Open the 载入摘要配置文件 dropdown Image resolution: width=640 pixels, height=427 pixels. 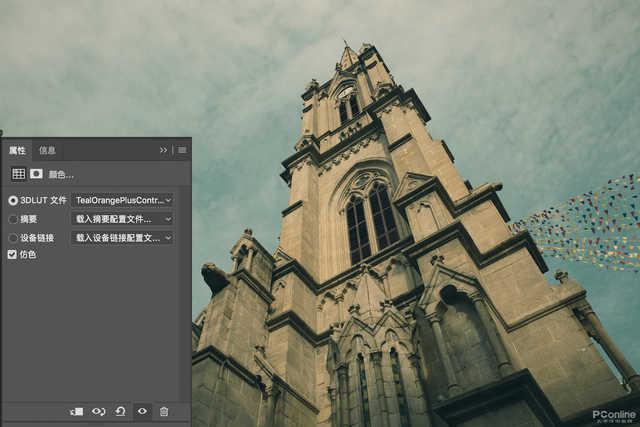pos(122,219)
